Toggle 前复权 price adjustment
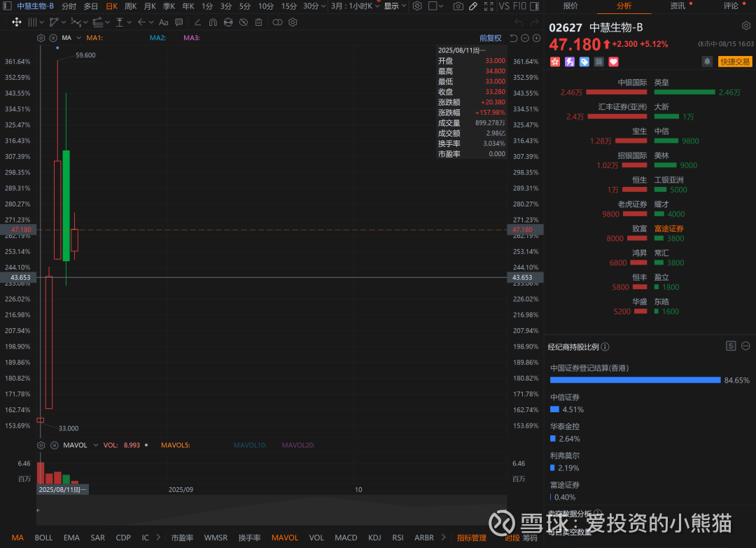 pyautogui.click(x=490, y=38)
